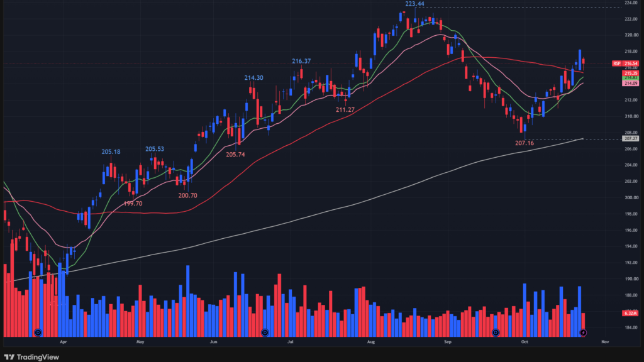Image resolution: width=644 pixels, height=362 pixels.
Task: Click the 205.18 swing high label
Action: pyautogui.click(x=111, y=152)
